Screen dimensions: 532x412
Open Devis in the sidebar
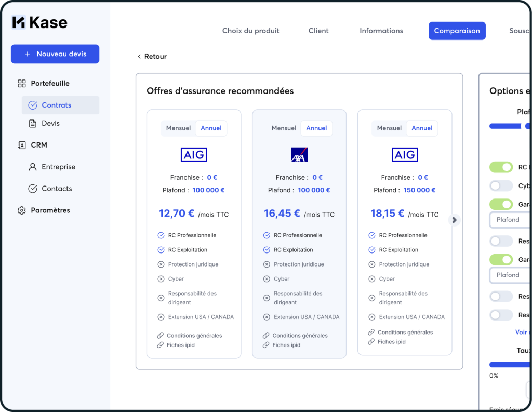point(50,124)
